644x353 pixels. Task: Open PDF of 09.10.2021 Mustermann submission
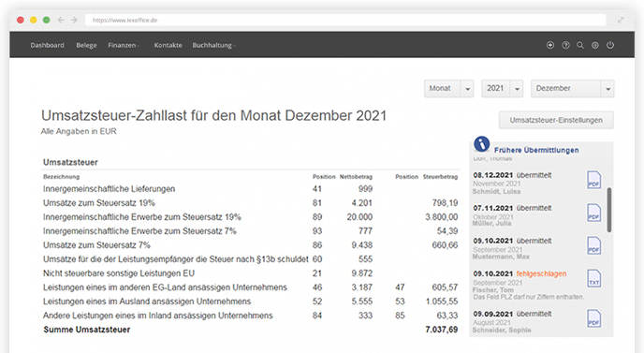[x=593, y=245]
